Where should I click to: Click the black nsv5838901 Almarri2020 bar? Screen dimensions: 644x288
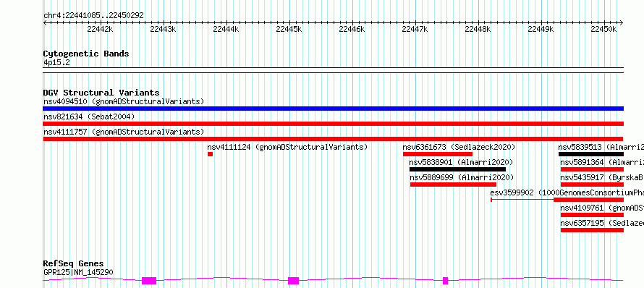tap(457, 169)
